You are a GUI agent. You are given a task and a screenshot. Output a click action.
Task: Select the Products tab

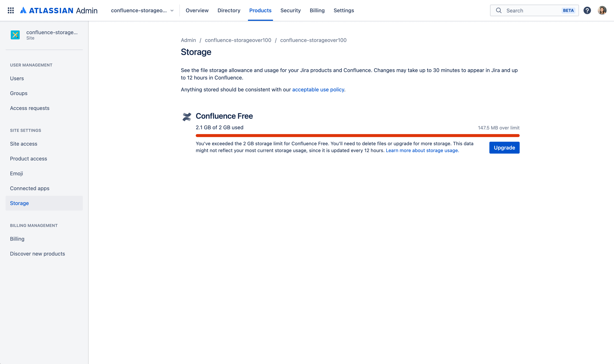(260, 10)
